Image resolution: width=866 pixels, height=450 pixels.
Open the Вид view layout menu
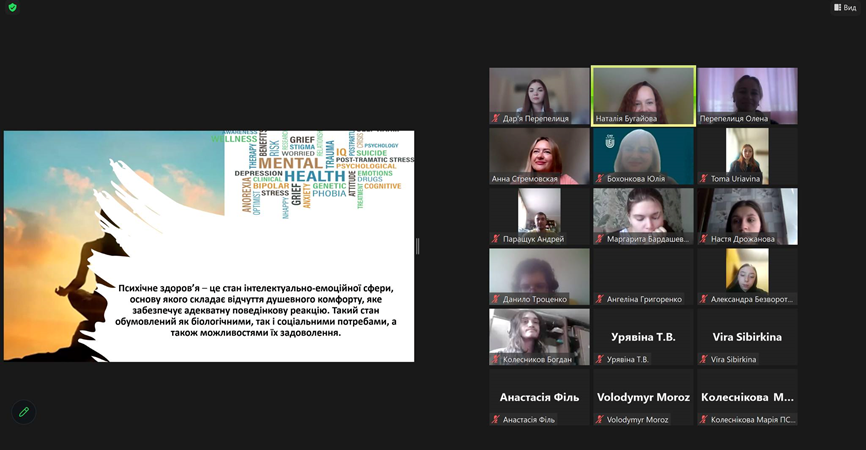(845, 8)
